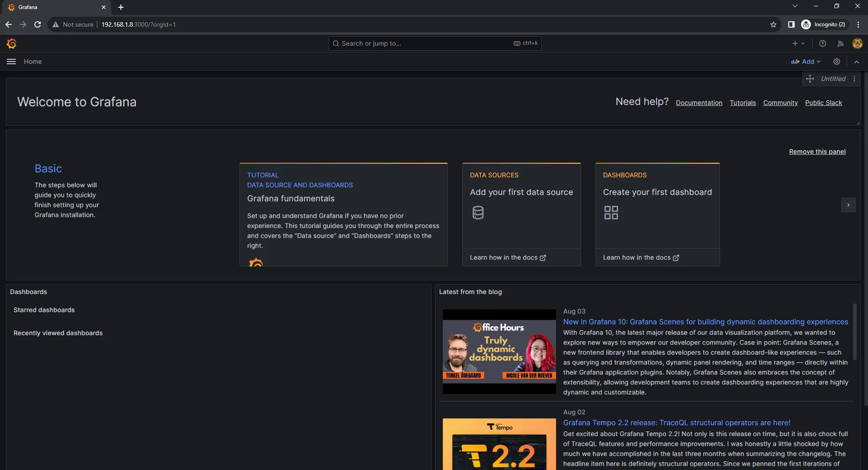Click the Aug 03 blog date

[x=574, y=311]
